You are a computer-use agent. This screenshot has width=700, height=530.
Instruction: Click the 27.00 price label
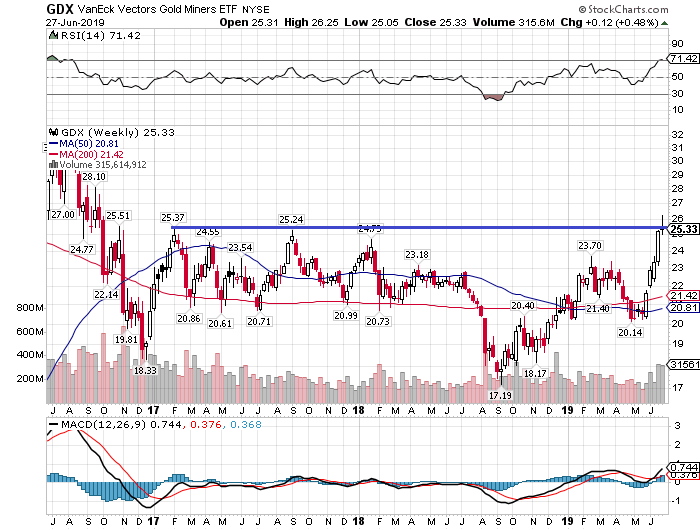tap(63, 215)
